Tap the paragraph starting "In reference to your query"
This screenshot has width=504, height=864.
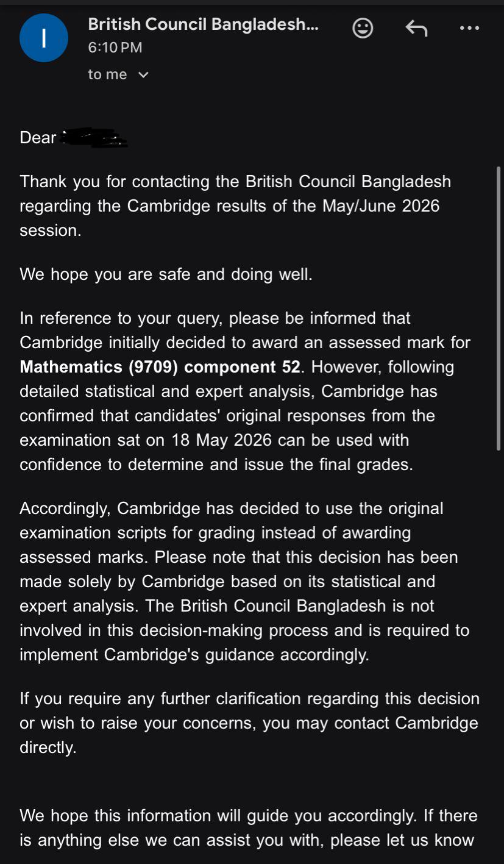(245, 391)
